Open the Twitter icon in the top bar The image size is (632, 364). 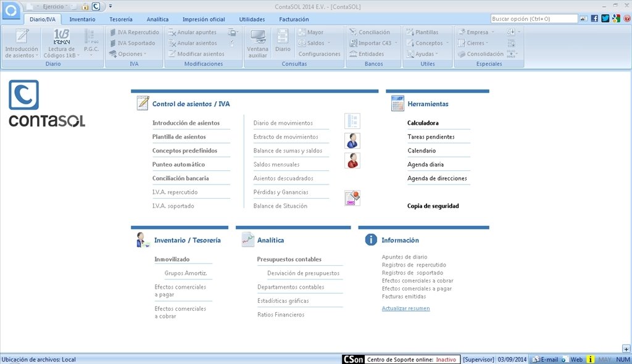click(x=605, y=19)
